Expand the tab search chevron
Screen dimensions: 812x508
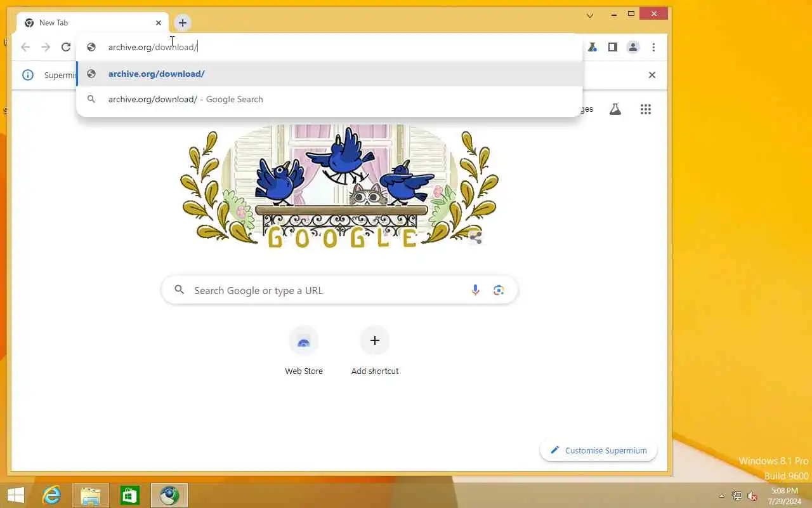pyautogui.click(x=590, y=15)
